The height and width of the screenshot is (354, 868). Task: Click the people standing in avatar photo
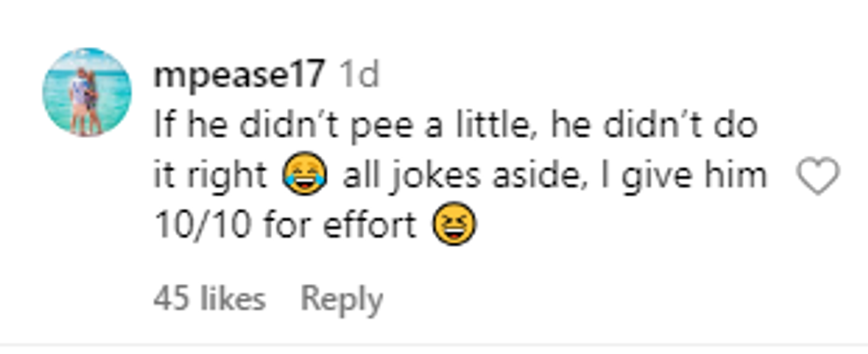click(86, 99)
